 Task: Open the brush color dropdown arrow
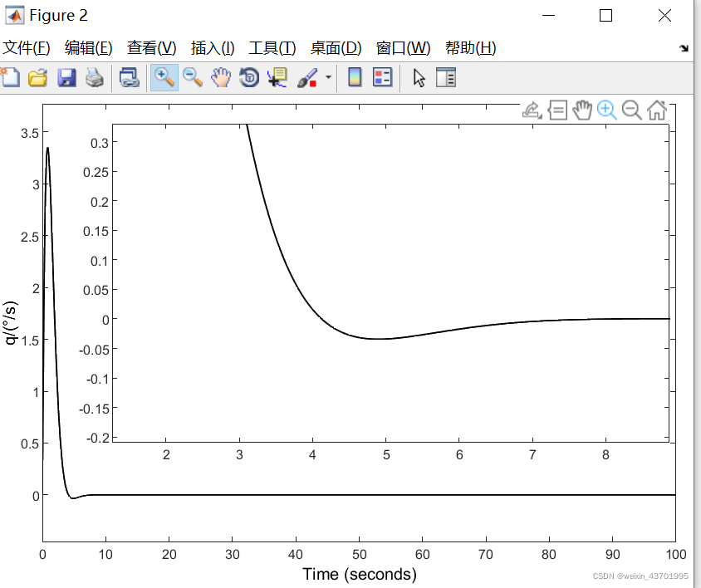pyautogui.click(x=329, y=77)
